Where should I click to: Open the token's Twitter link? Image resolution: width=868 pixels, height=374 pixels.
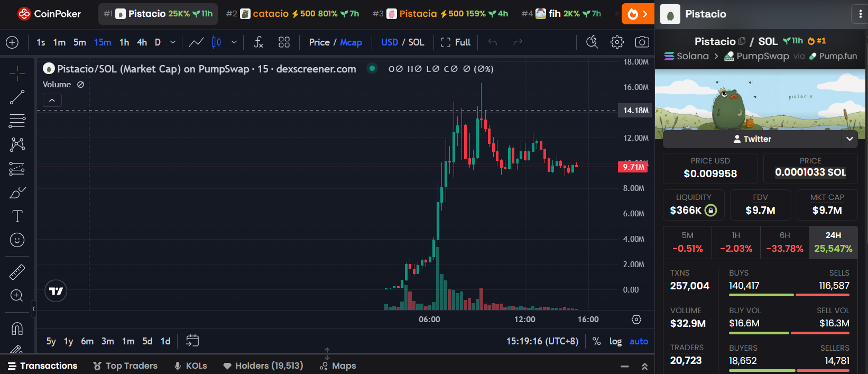point(752,139)
